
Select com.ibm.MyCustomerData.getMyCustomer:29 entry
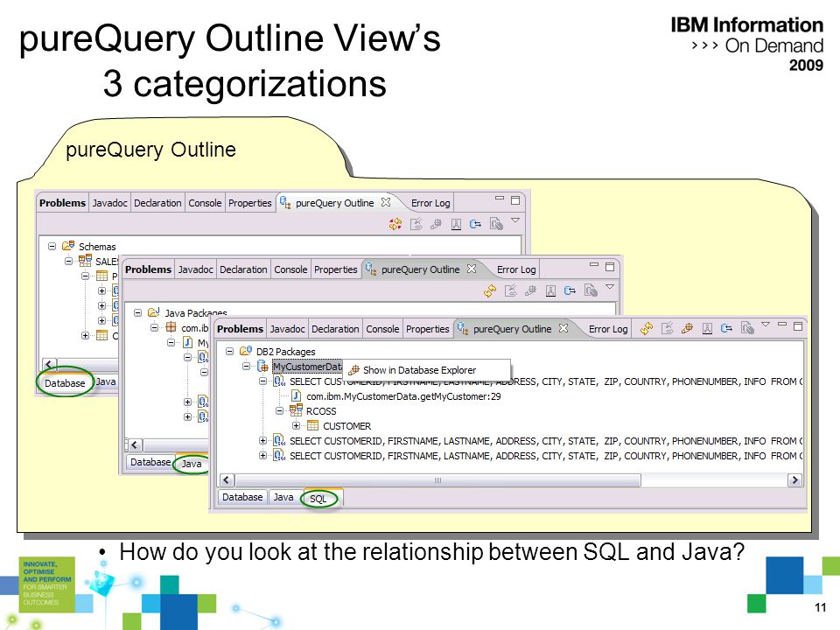[x=403, y=396]
